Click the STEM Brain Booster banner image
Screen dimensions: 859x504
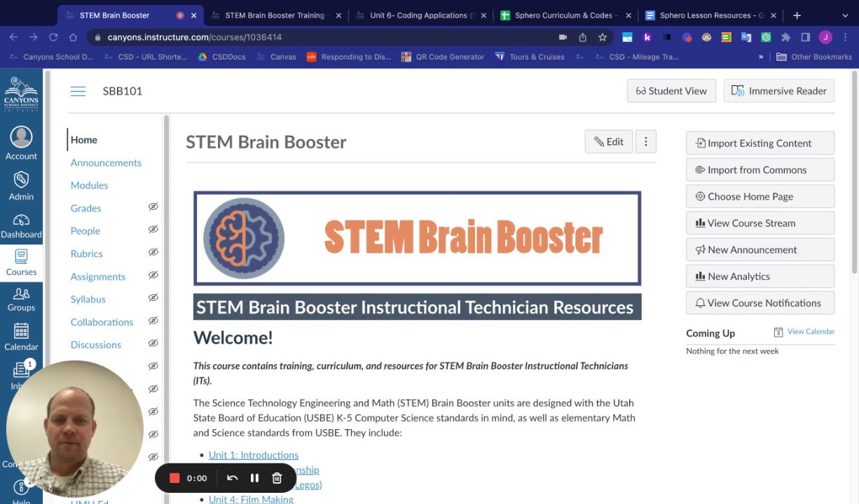[x=417, y=238]
